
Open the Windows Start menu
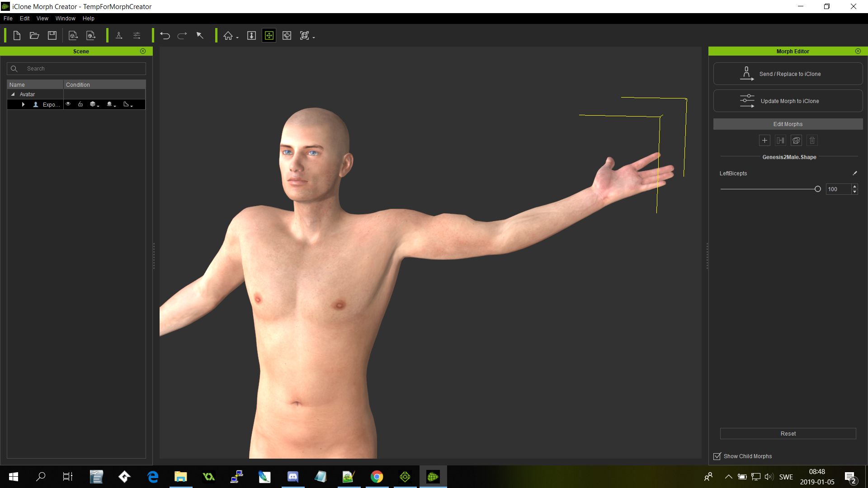tap(14, 477)
